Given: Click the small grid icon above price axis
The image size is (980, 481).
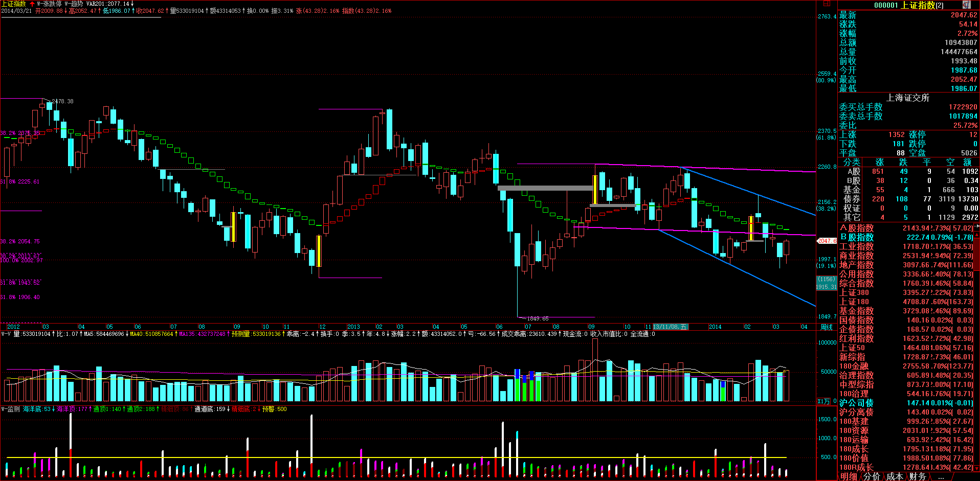Looking at the screenshot, I should coord(827,4).
